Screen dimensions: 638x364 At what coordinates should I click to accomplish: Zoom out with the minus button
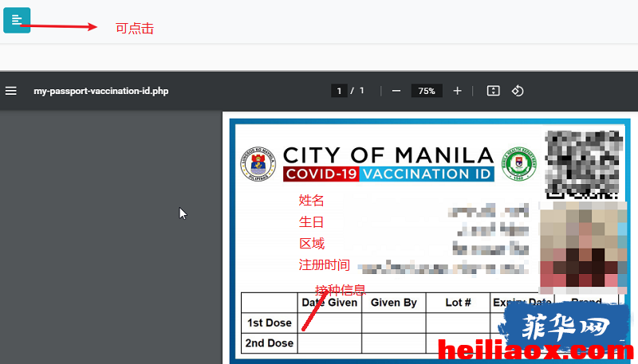pos(396,91)
